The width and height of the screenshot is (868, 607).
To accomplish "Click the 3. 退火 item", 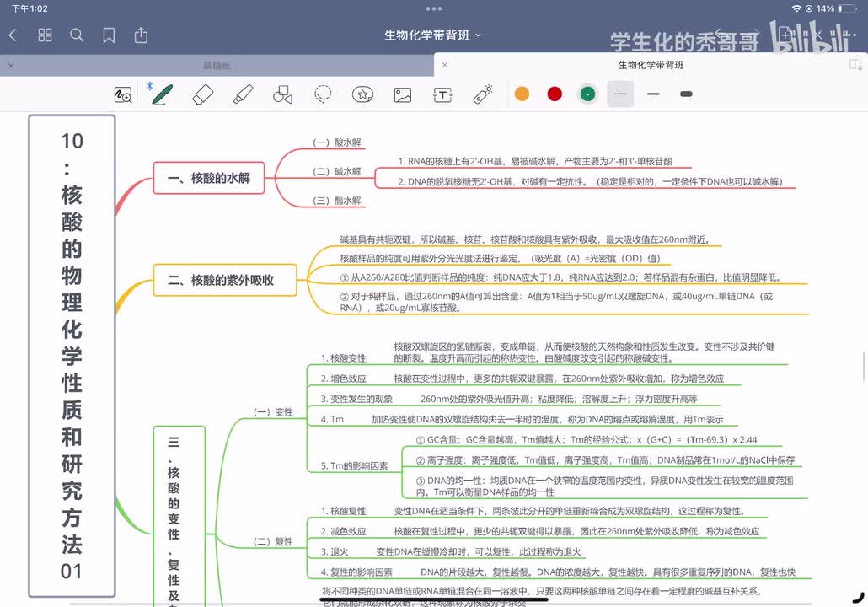I will (x=335, y=552).
